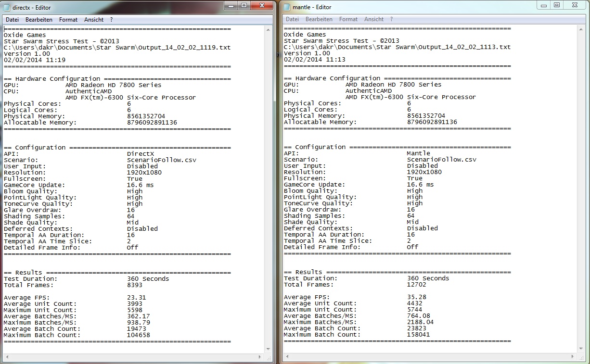590x364 pixels.
Task: Close the mantle editor window
Action: [575, 5]
